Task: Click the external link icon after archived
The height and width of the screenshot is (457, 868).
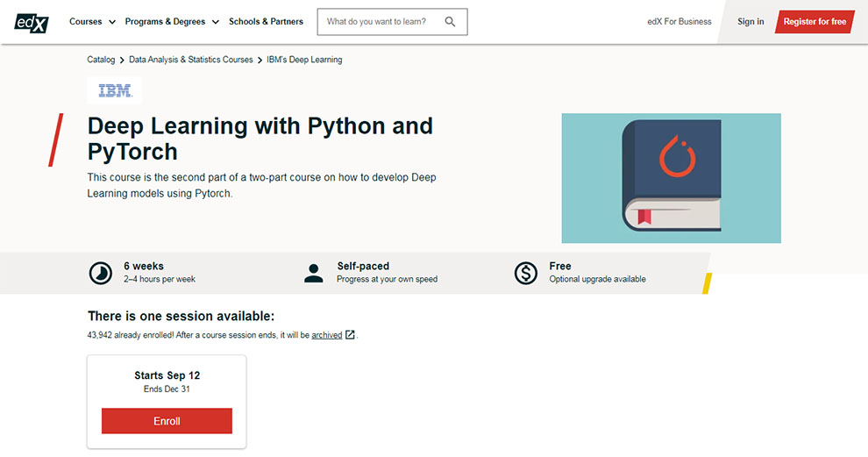Action: click(x=350, y=334)
